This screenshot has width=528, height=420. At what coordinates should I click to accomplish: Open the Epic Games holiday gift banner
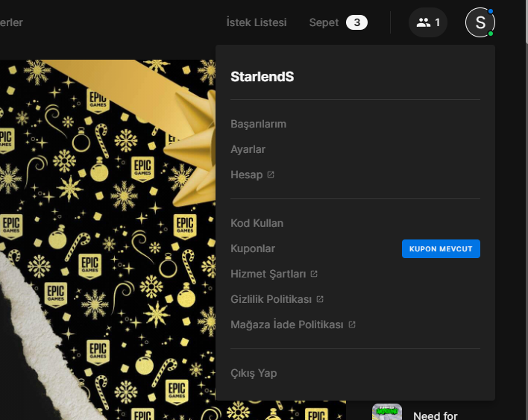click(x=107, y=239)
